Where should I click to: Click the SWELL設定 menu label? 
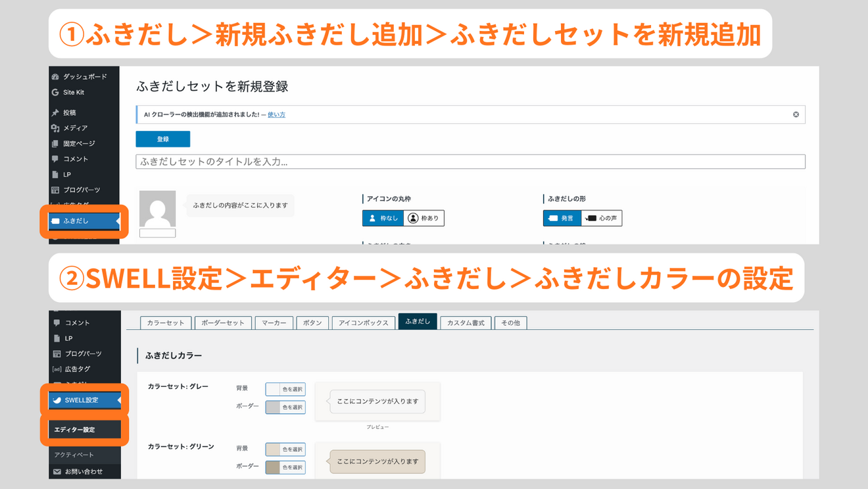[x=82, y=400]
